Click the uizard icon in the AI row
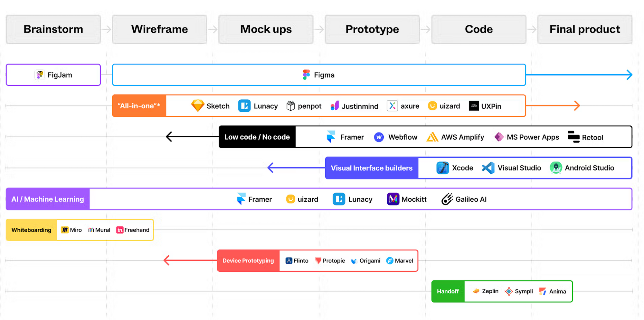Image resolution: width=644 pixels, height=320 pixels. coord(290,199)
